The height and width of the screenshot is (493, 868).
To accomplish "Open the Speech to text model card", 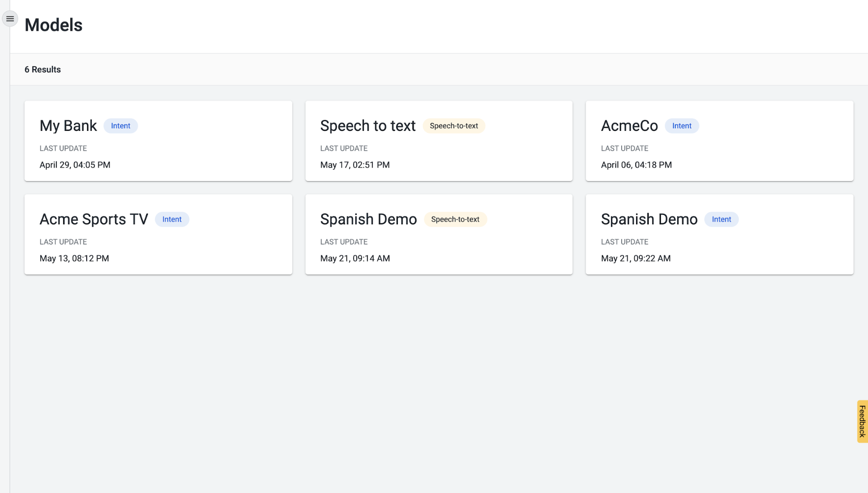I will [x=439, y=141].
